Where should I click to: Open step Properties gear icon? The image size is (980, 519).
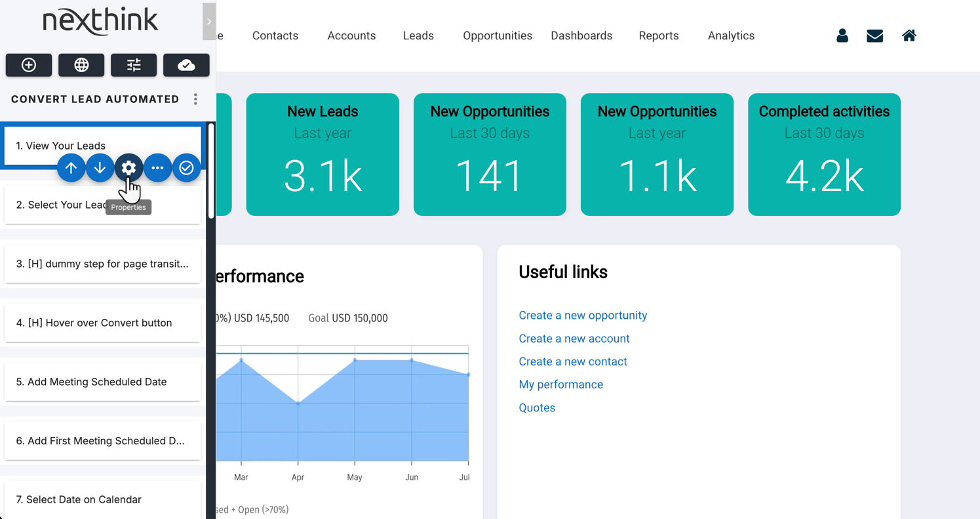[128, 168]
